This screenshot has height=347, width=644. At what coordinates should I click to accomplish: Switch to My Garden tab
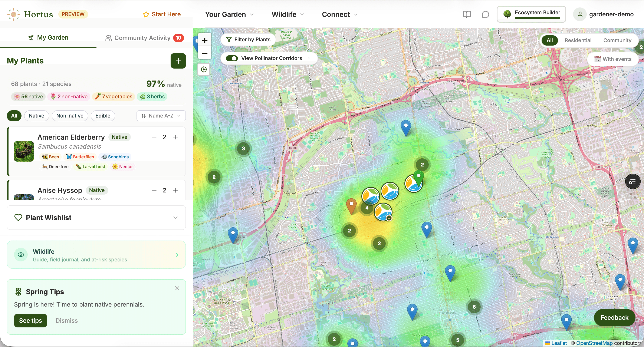pos(48,37)
